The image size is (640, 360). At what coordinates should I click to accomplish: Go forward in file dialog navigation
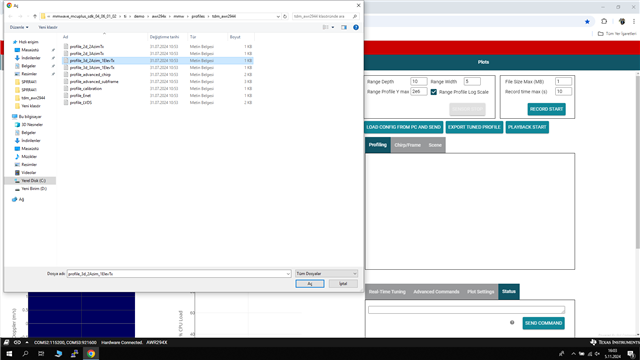20,16
